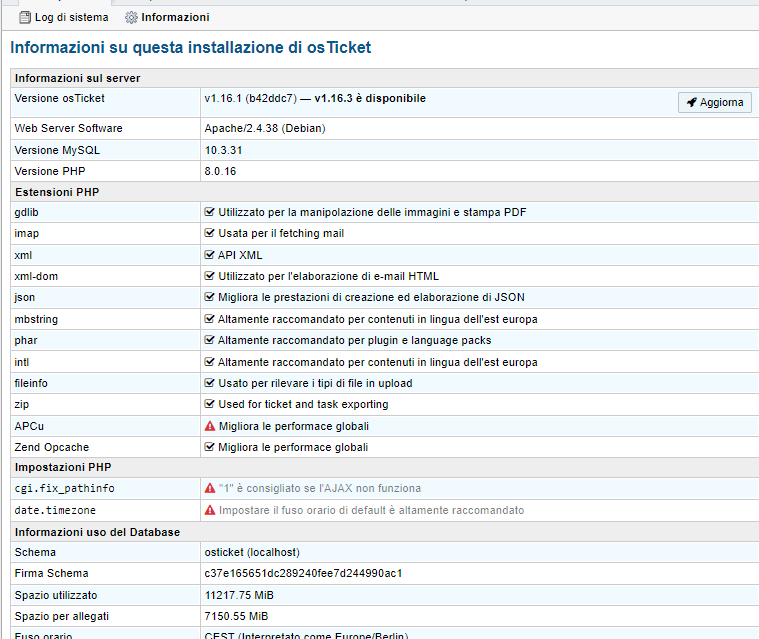The height and width of the screenshot is (639, 759).
Task: Click the Log di sistema document icon
Action: 25,17
